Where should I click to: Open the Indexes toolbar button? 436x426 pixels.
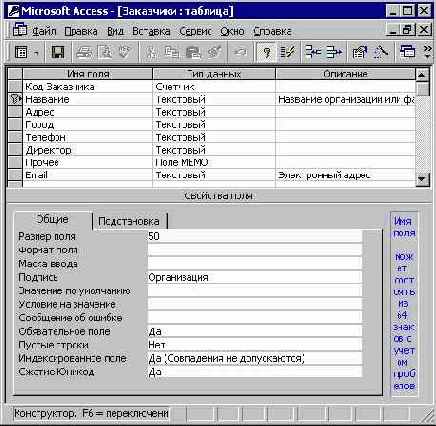pyautogui.click(x=287, y=52)
